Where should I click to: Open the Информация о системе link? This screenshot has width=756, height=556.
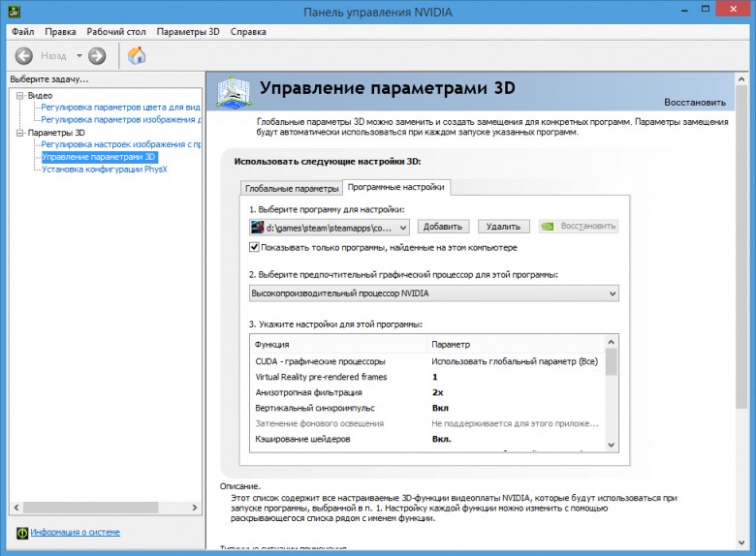[x=76, y=533]
